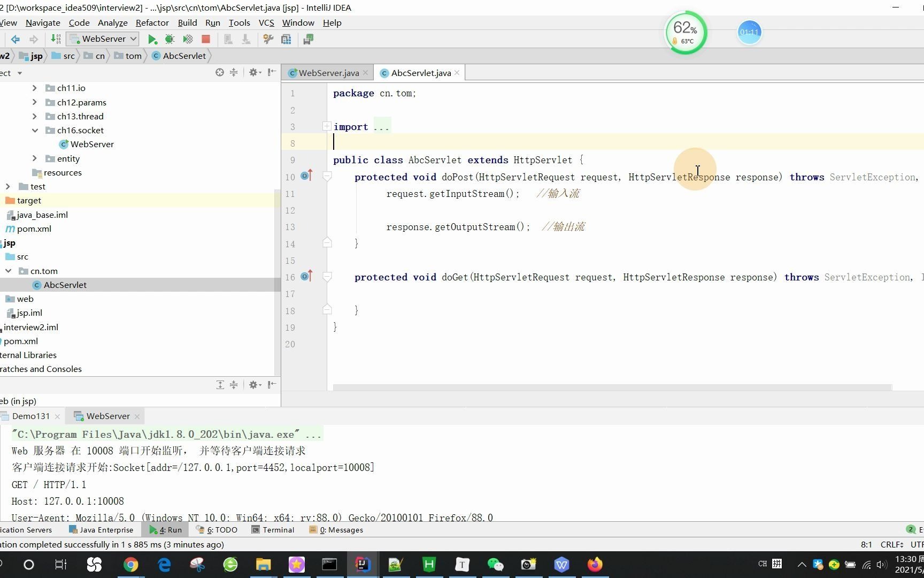
Task: Click the doPost override gutter icon
Action: (x=306, y=176)
